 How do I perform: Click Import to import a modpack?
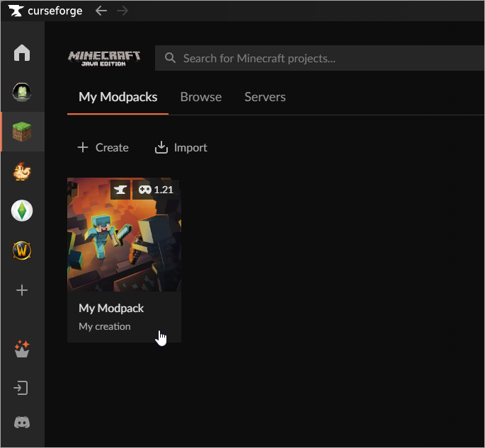coord(181,147)
